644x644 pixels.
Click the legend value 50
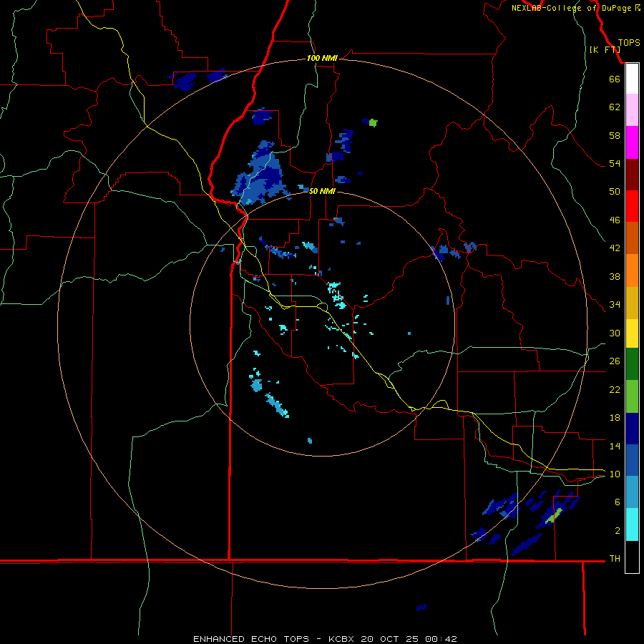[615, 192]
